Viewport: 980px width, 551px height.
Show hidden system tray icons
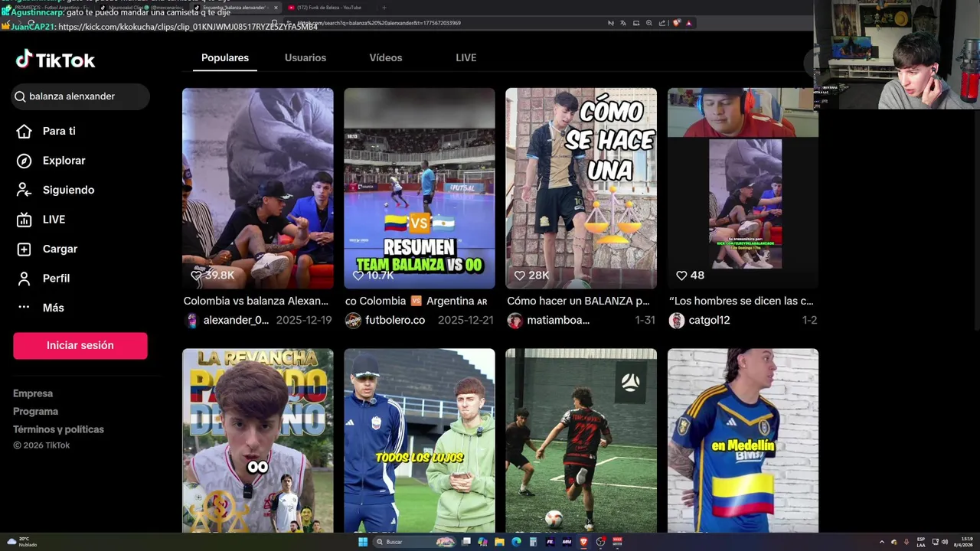(881, 542)
